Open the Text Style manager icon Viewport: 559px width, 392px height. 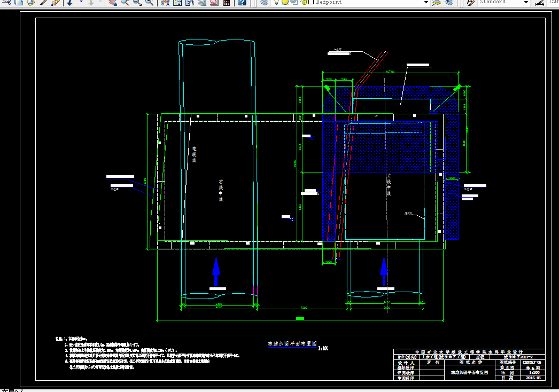click(x=471, y=2)
